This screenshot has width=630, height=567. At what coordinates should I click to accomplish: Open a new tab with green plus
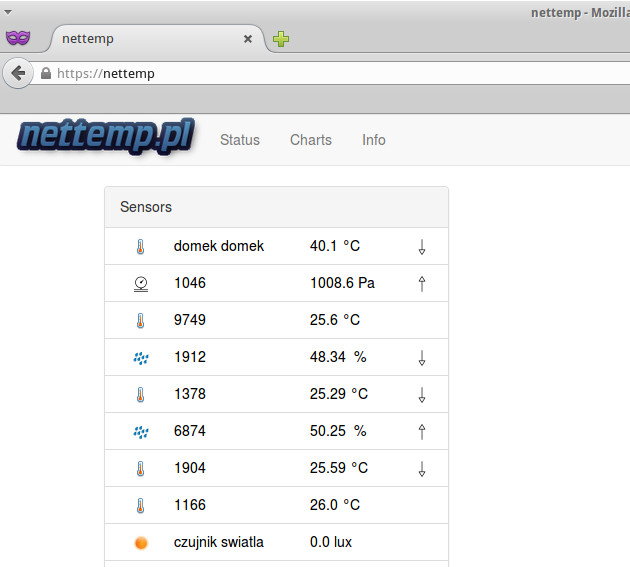coord(281,39)
